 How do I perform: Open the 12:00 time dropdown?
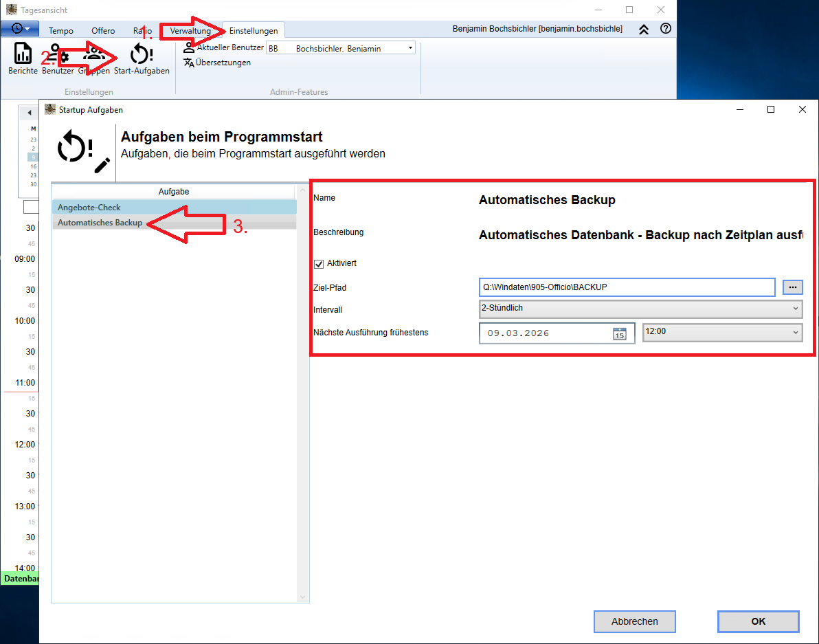pos(796,332)
